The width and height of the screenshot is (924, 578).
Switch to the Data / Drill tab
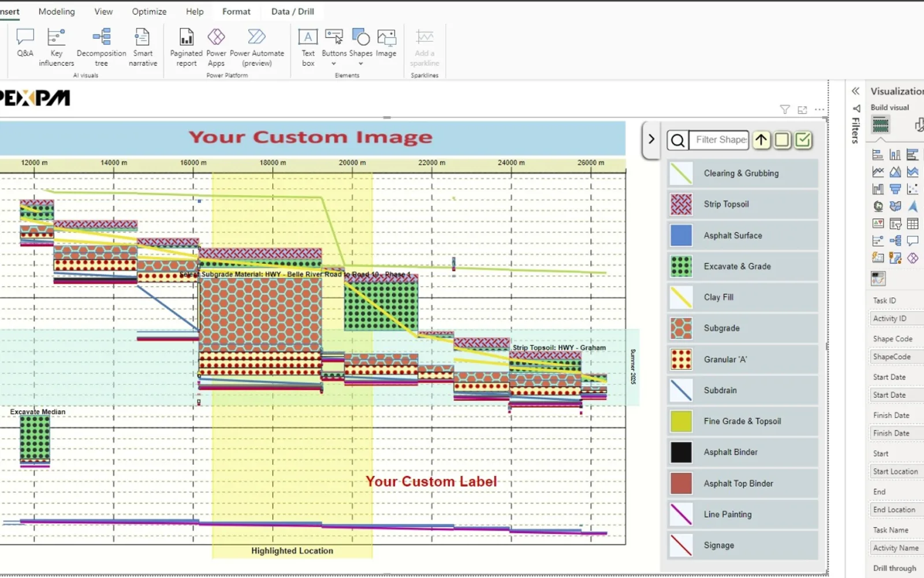293,12
